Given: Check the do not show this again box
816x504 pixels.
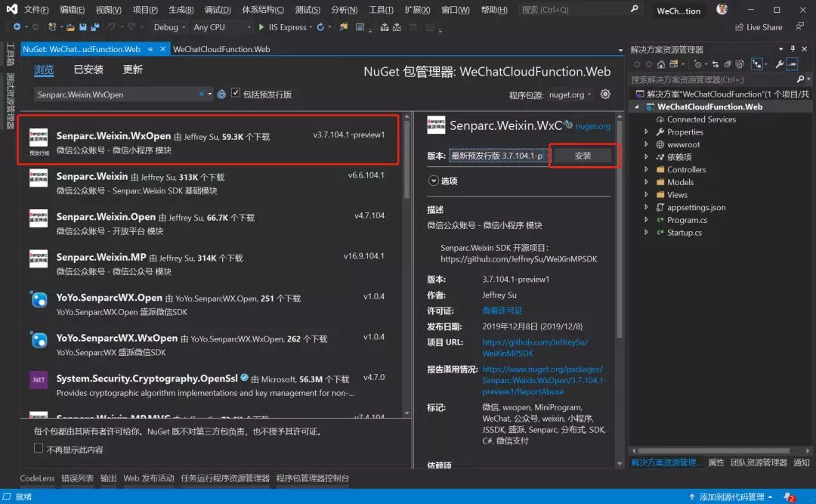Looking at the screenshot, I should pyautogui.click(x=39, y=448).
